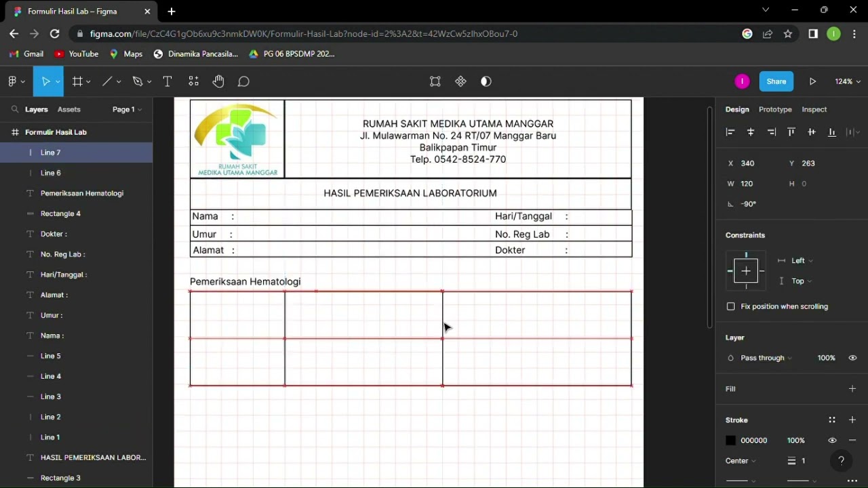
Task: Open the Maps bookmark
Action: (x=126, y=54)
